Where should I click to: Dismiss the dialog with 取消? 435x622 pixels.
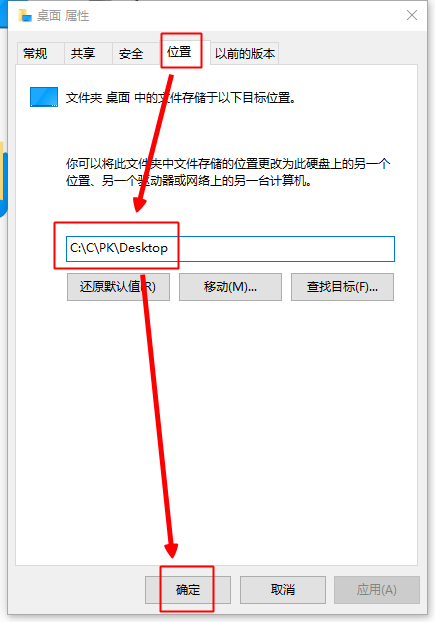point(283,590)
